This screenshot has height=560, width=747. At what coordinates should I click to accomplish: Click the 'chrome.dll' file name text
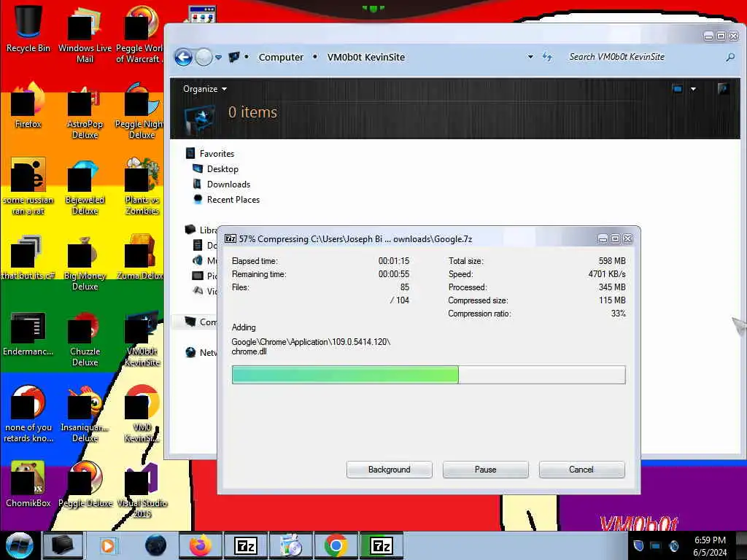tap(249, 351)
